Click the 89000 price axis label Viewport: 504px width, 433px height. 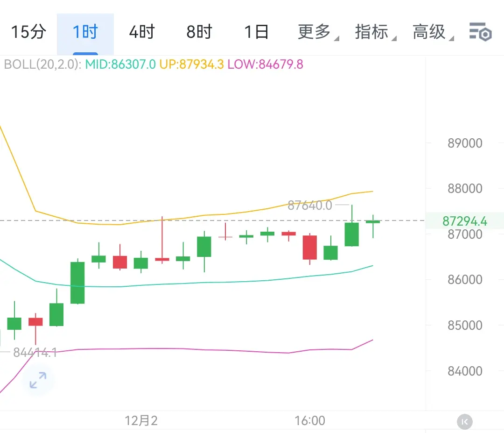point(465,143)
